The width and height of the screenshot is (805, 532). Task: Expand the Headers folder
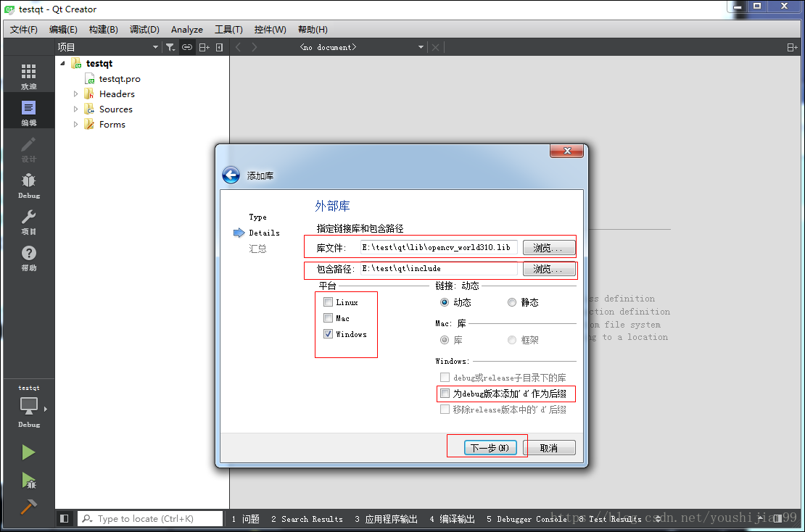click(75, 94)
